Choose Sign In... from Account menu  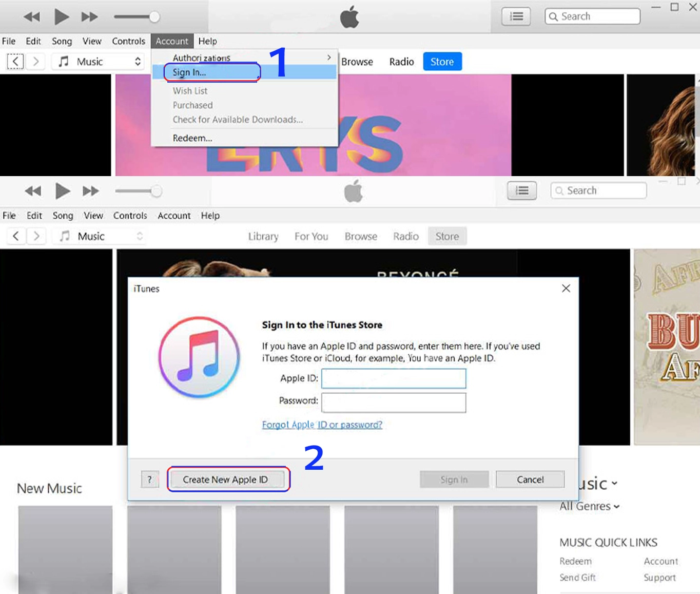pyautogui.click(x=244, y=72)
